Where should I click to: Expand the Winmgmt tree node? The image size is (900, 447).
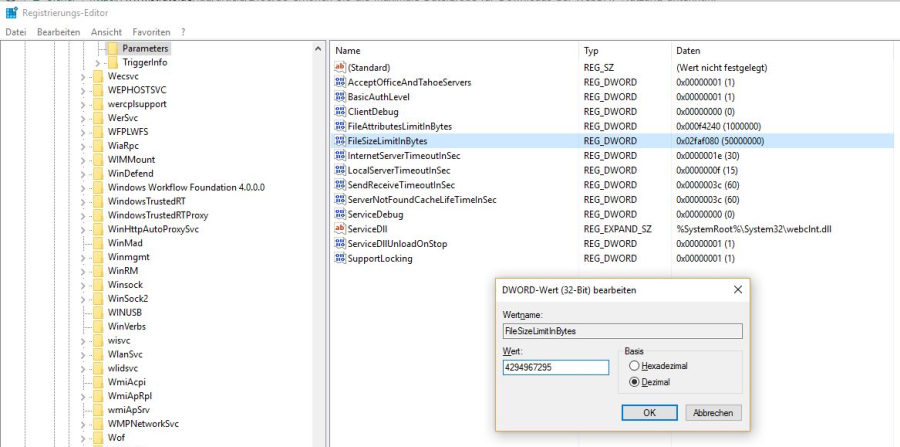[82, 257]
